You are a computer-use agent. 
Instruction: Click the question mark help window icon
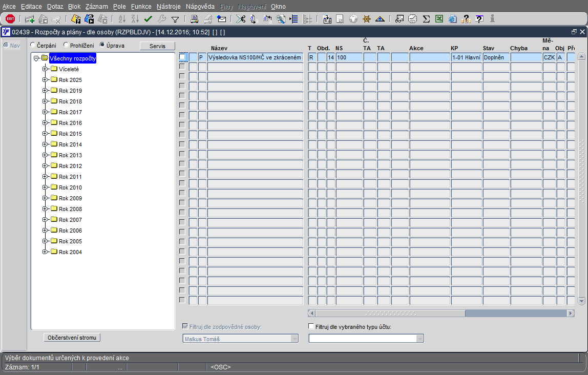(479, 19)
